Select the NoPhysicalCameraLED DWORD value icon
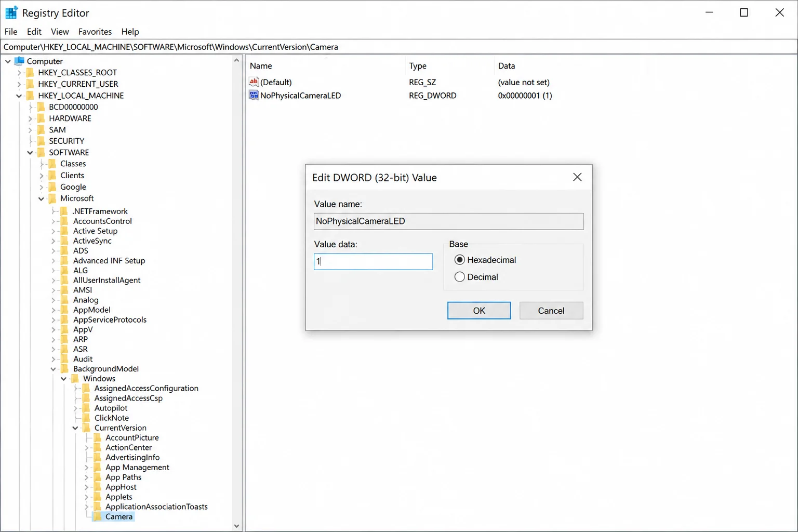Image resolution: width=798 pixels, height=532 pixels. pos(254,95)
